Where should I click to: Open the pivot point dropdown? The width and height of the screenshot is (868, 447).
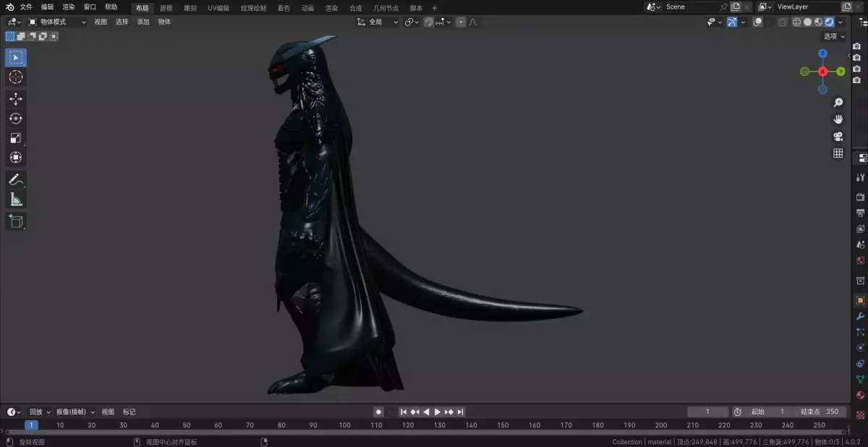(411, 22)
